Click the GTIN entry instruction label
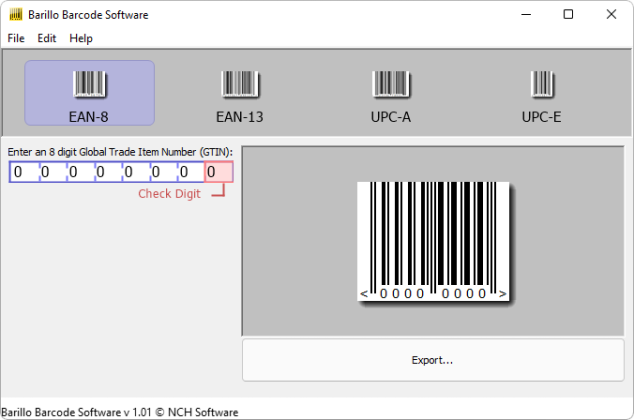 pyautogui.click(x=120, y=152)
